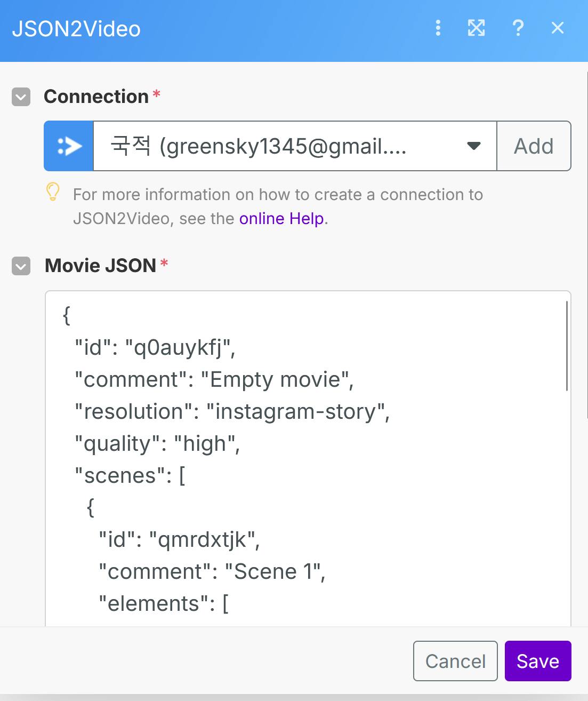Expand the JSON2Video panel to fullscreen

point(476,28)
